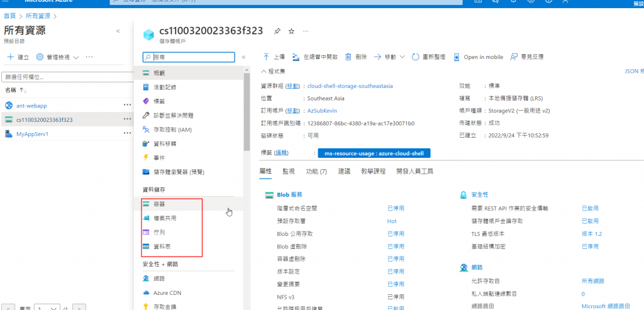This screenshot has height=310, width=644.
Task: Expand the 移動 dropdown in the toolbar
Action: [402, 57]
